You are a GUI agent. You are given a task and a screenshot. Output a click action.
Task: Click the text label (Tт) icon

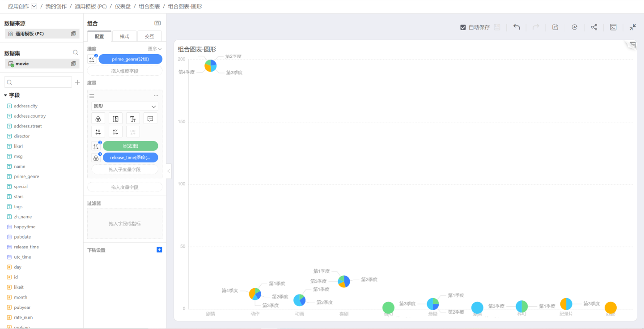tap(133, 119)
